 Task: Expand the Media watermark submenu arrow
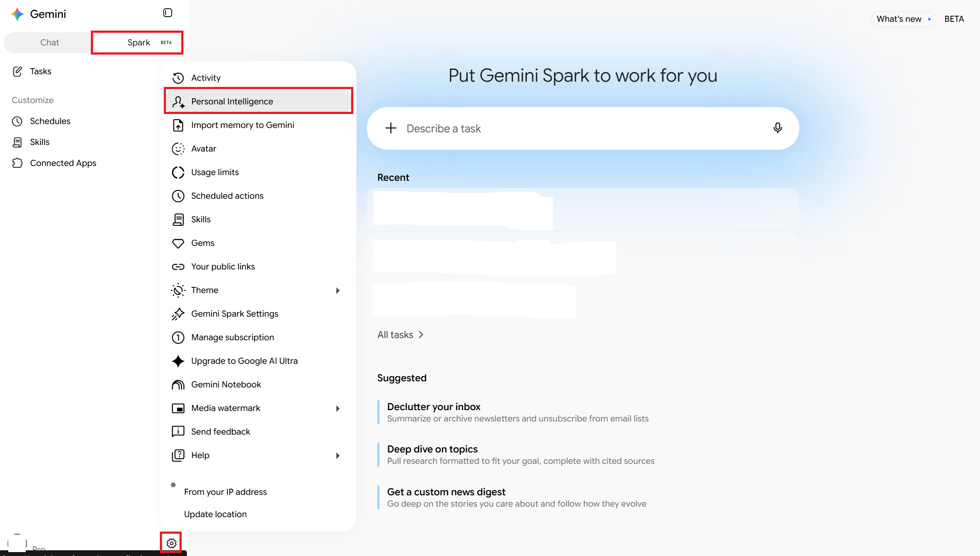338,408
